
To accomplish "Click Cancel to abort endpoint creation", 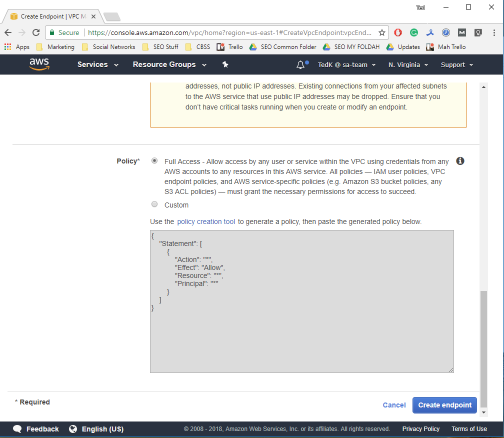I will [394, 405].
